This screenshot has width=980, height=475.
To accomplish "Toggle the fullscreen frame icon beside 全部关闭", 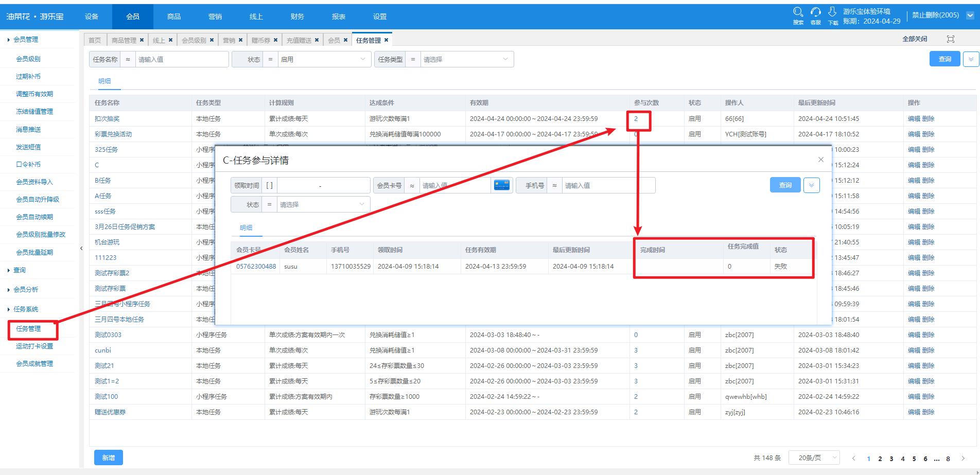I will pyautogui.click(x=951, y=39).
